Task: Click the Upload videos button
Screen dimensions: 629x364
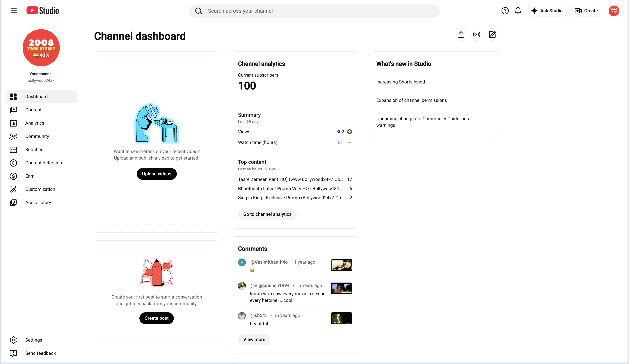Action: pyautogui.click(x=157, y=174)
